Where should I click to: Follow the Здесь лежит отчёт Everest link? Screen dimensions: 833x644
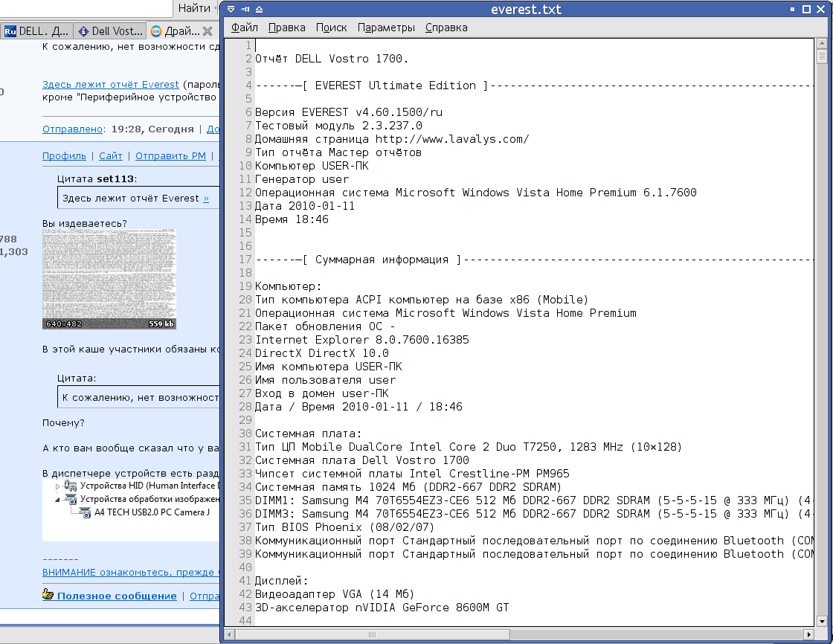pyautogui.click(x=110, y=84)
